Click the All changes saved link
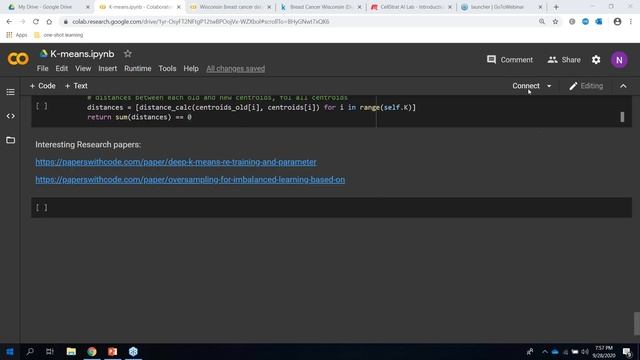640x360 pixels. (x=236, y=69)
